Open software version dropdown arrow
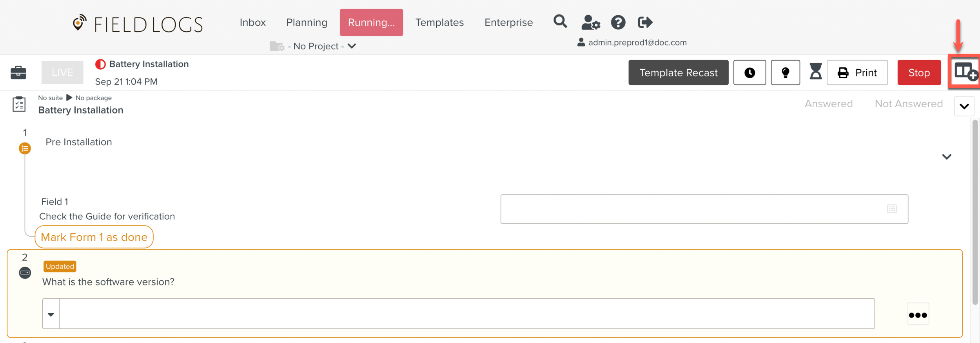980x343 pixels. tap(51, 314)
